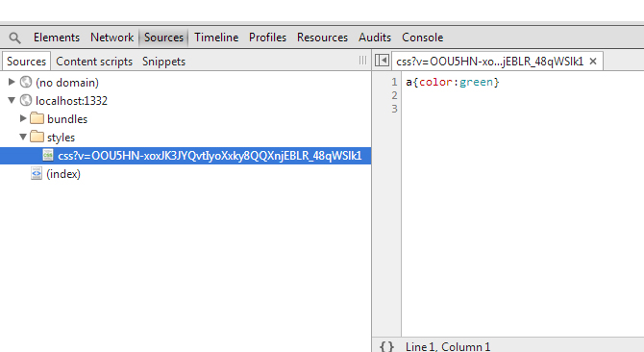The image size is (644, 352).
Task: Click the 'green' value in the code
Action: pyautogui.click(x=476, y=83)
